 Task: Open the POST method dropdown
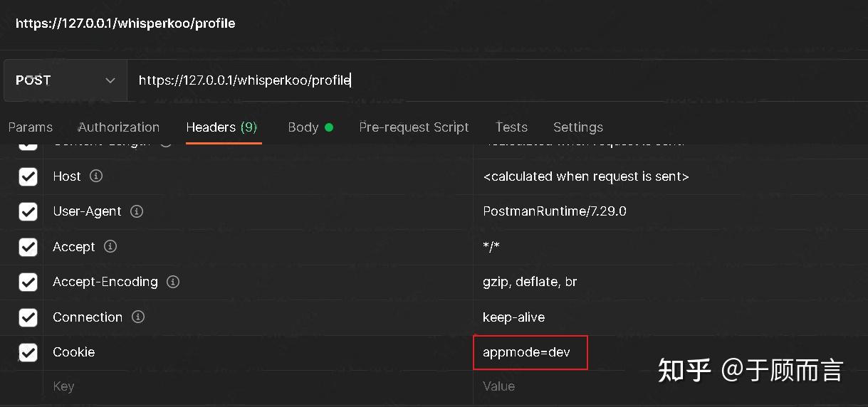(x=65, y=80)
